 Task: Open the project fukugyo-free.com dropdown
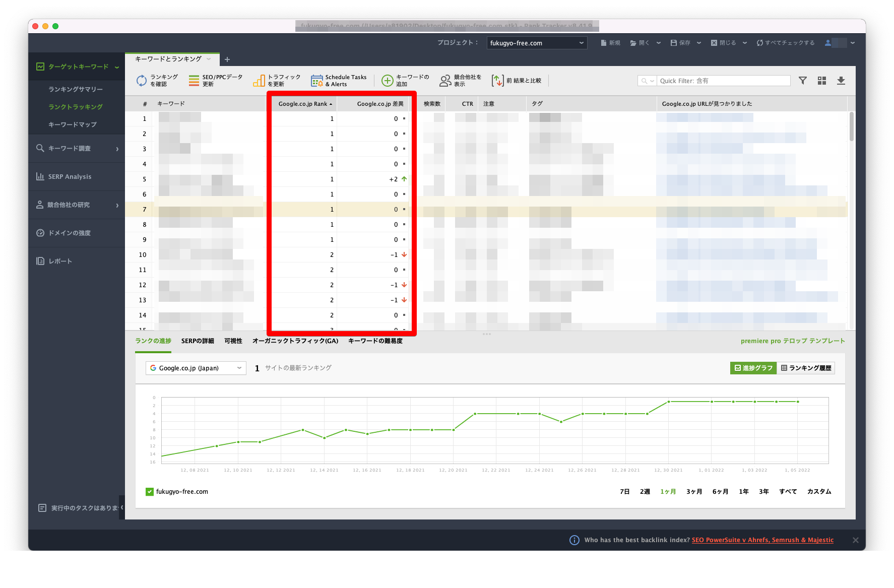537,43
